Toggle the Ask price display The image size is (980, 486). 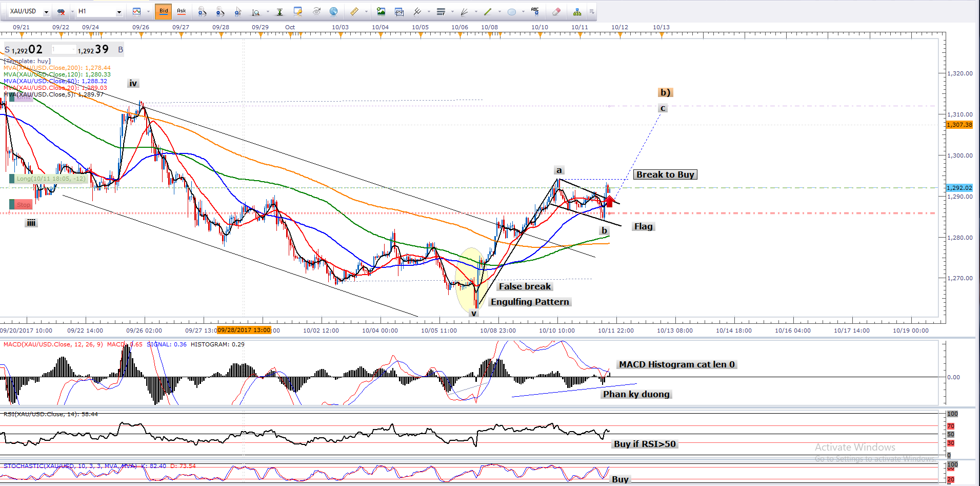pyautogui.click(x=181, y=11)
